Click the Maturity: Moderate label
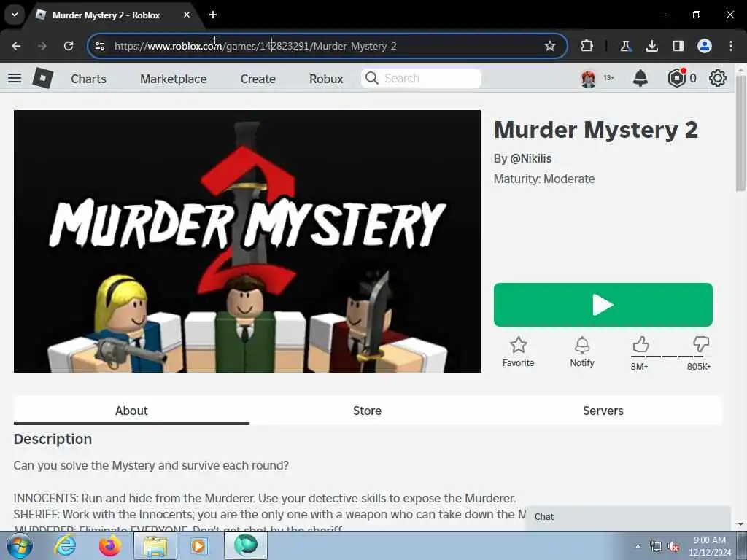 [544, 179]
